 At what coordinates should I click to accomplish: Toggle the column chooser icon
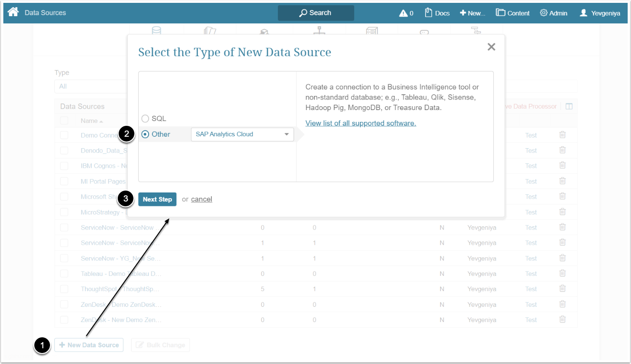[569, 106]
